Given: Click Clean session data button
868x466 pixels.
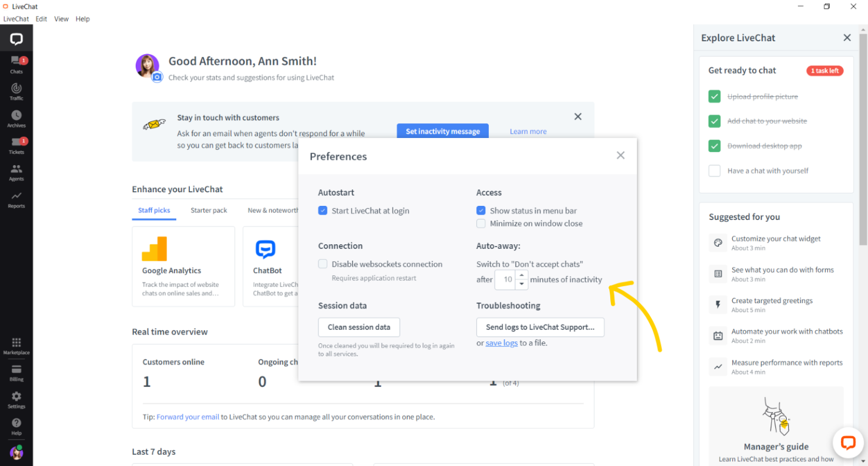Looking at the screenshot, I should 359,327.
